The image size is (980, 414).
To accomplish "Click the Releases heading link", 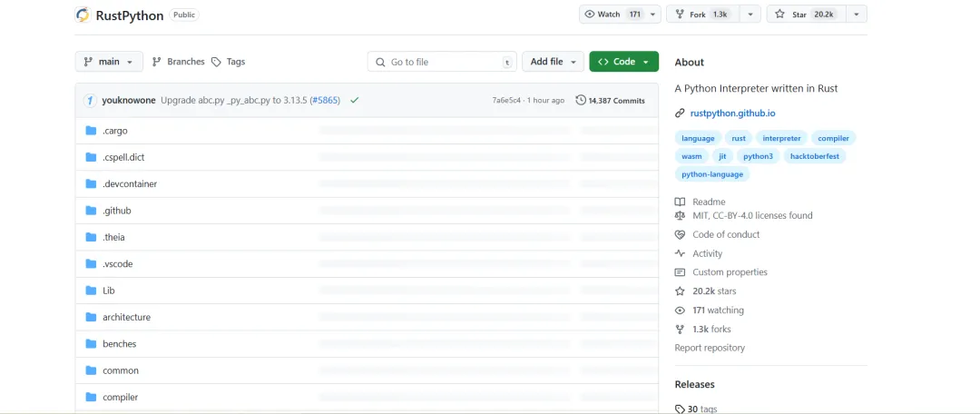I will click(x=694, y=384).
